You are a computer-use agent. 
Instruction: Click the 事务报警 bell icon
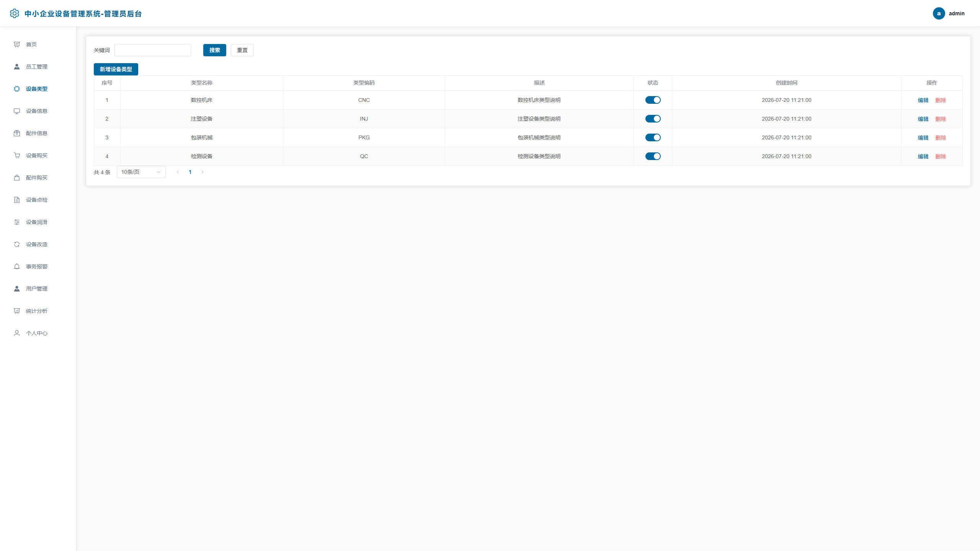tap(17, 267)
